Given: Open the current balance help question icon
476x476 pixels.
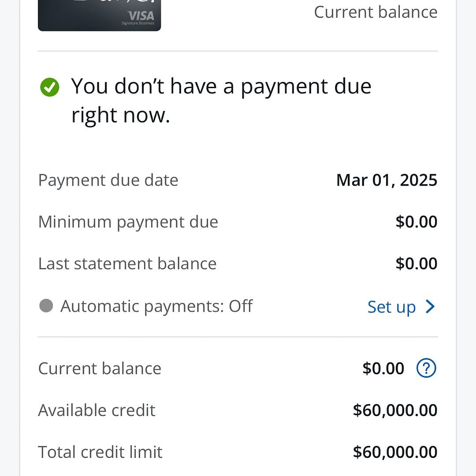Looking at the screenshot, I should click(x=426, y=368).
